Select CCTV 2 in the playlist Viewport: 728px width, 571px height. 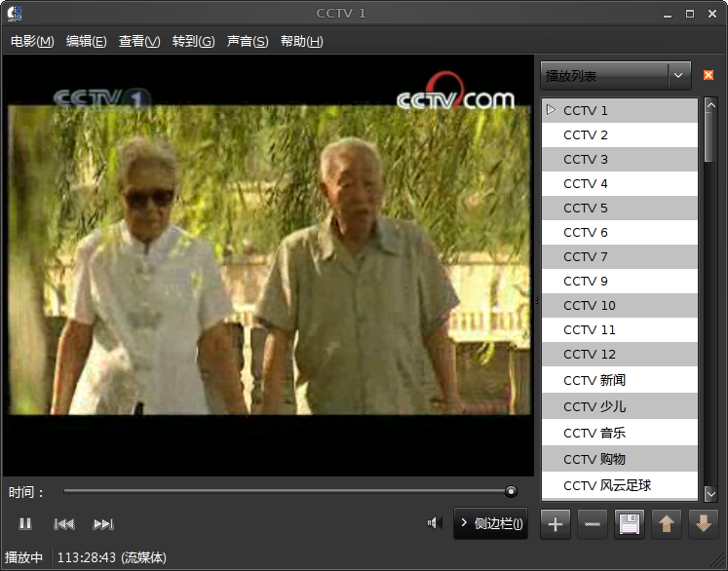coord(620,135)
